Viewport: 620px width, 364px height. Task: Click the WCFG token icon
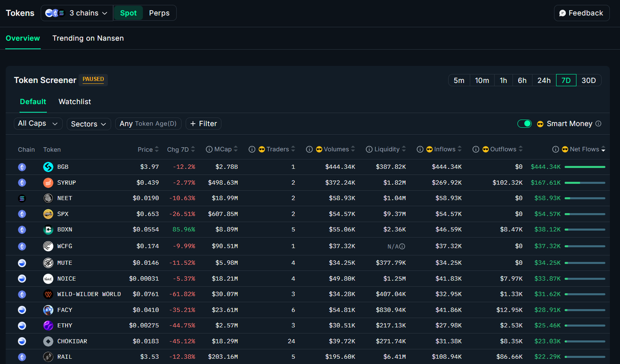(x=48, y=246)
